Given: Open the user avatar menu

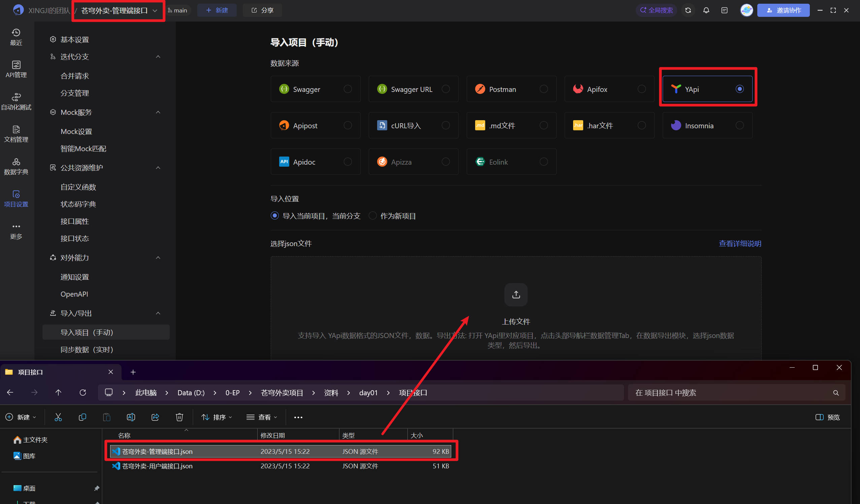Looking at the screenshot, I should pos(747,10).
